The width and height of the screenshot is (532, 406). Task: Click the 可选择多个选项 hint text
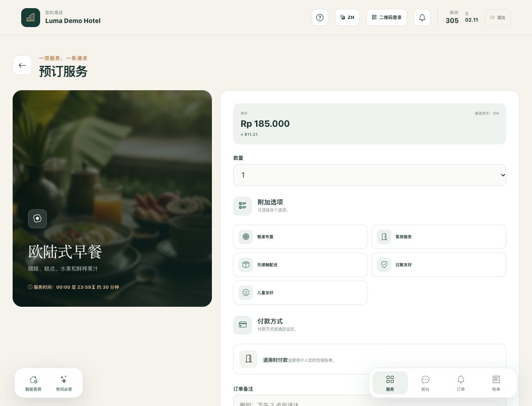click(273, 210)
